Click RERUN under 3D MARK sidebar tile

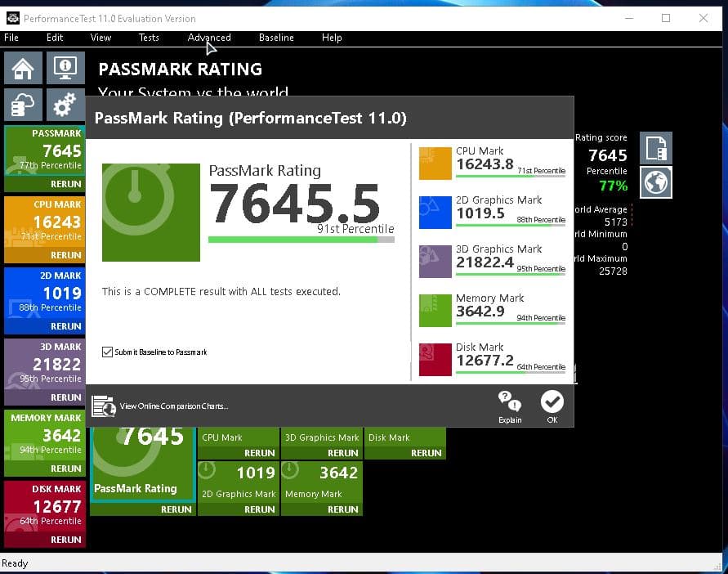pyautogui.click(x=66, y=397)
